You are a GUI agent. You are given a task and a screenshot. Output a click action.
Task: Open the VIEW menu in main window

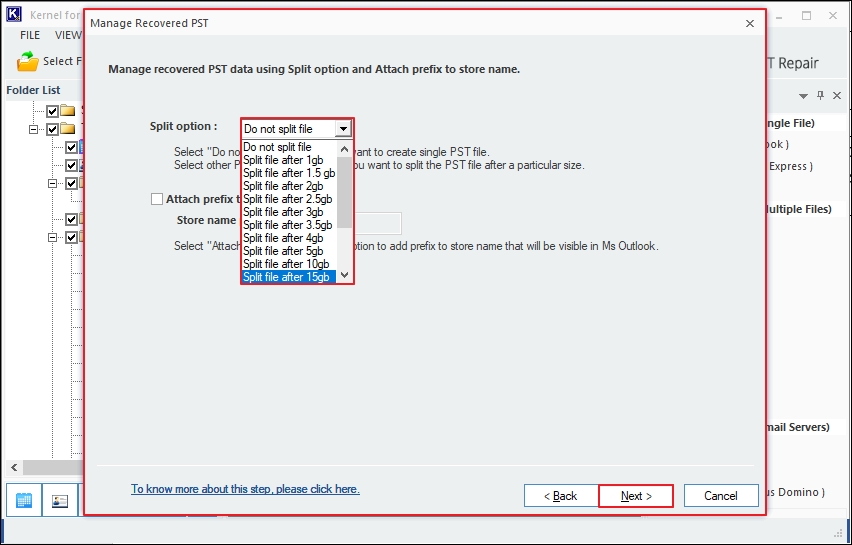tap(68, 35)
